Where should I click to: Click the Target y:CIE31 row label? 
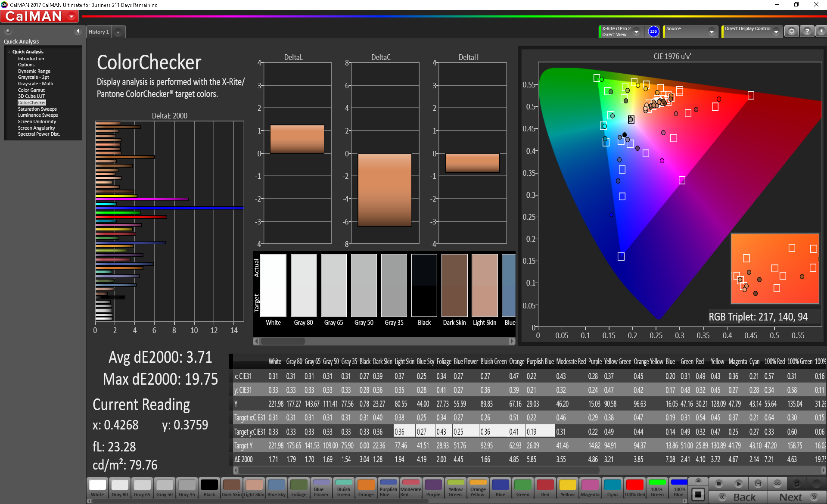[x=250, y=432]
